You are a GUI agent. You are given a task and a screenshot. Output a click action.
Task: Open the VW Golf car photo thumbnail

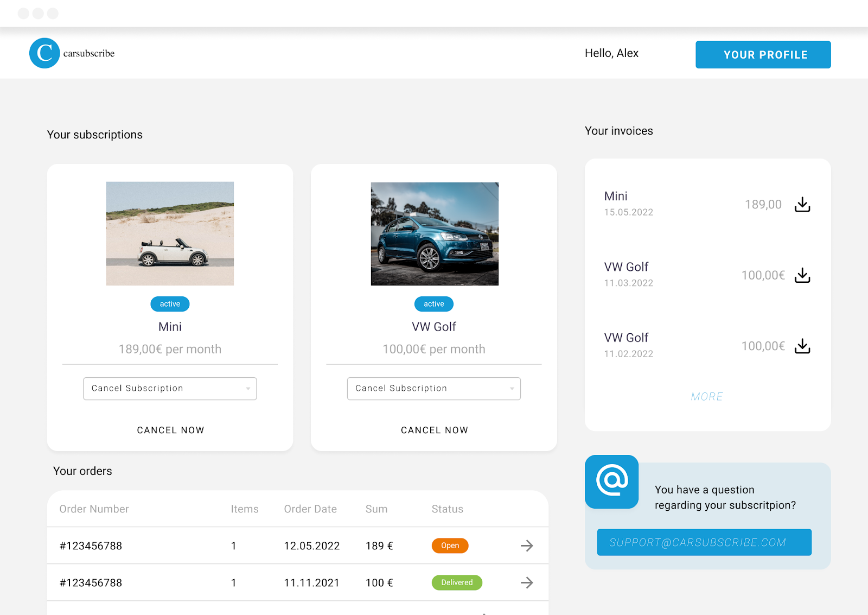pyautogui.click(x=435, y=234)
